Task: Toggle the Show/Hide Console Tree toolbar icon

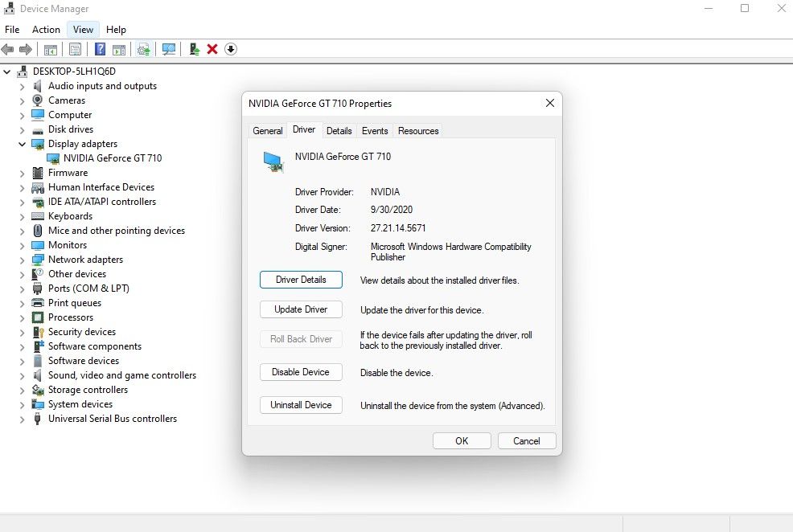Action: [x=51, y=50]
